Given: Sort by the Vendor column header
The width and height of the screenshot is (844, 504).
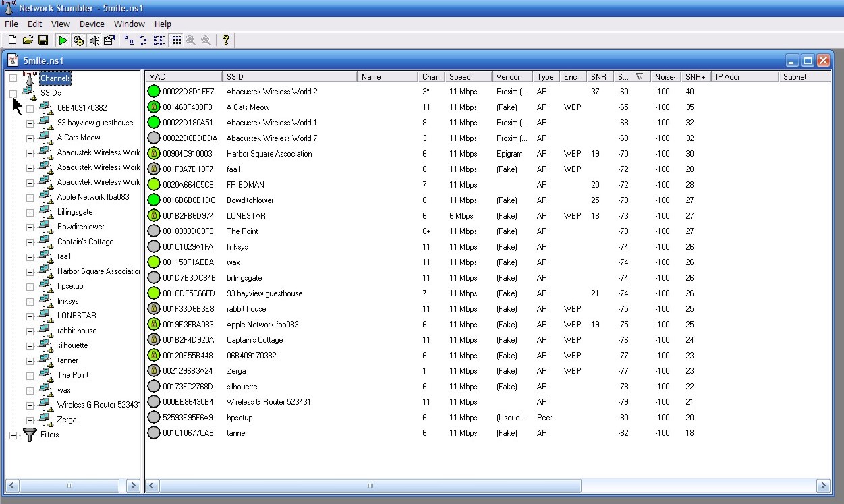Looking at the screenshot, I should (512, 77).
